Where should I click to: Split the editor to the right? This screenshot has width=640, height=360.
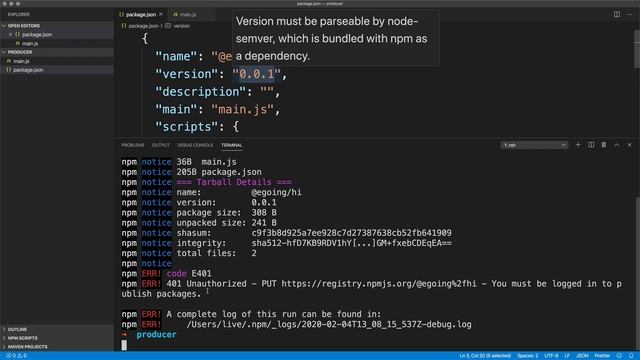tap(617, 14)
